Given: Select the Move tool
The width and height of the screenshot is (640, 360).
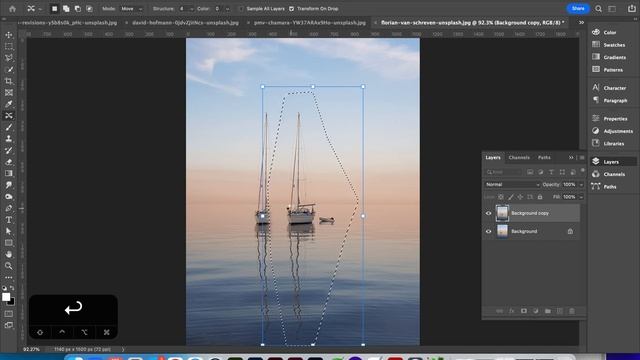Looking at the screenshot, I should point(9,35).
